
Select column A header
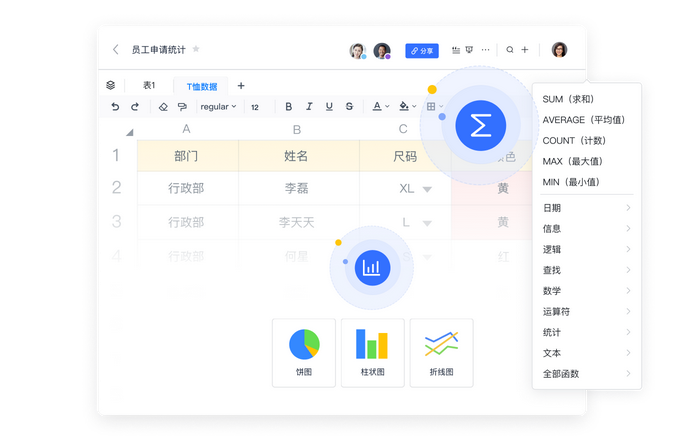click(187, 129)
